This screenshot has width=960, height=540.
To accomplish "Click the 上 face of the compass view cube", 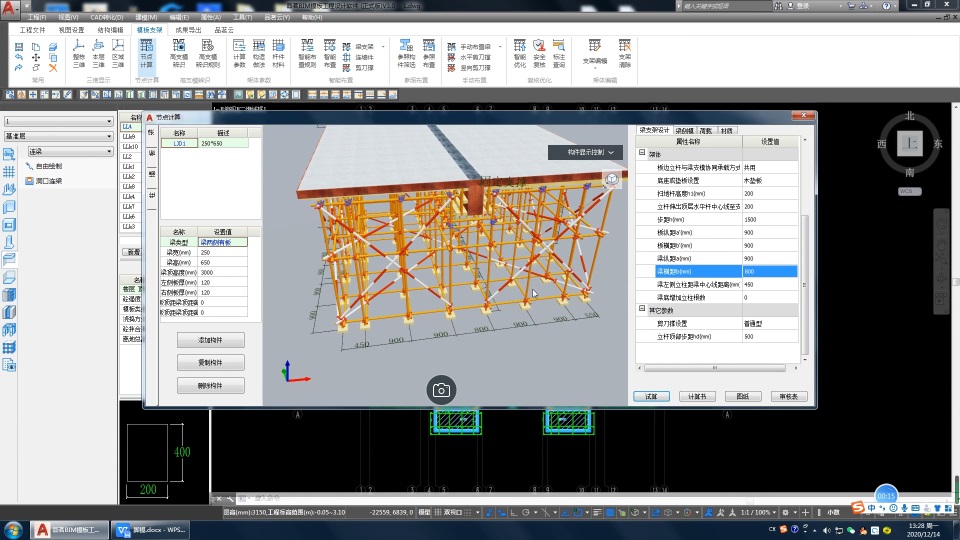I will click(910, 144).
